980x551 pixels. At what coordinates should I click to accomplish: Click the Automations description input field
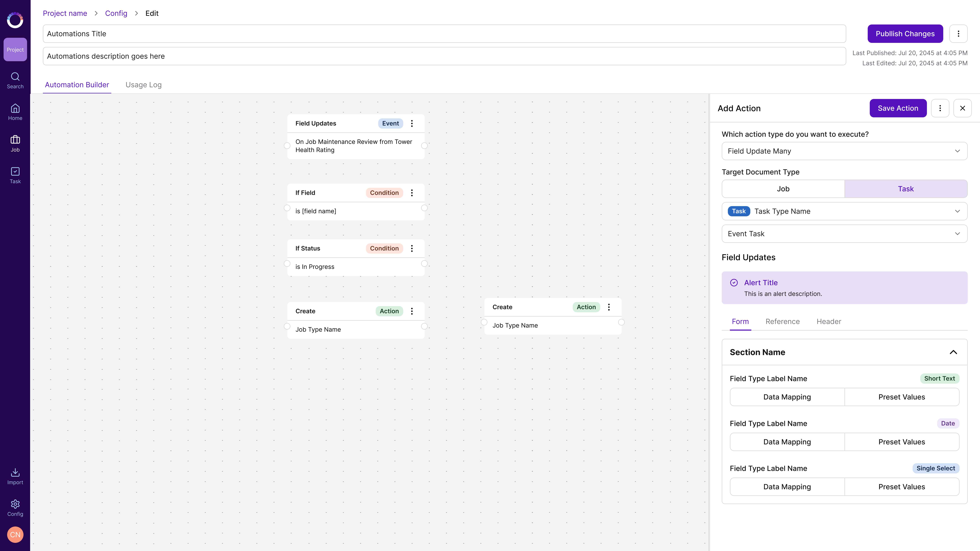(x=444, y=56)
